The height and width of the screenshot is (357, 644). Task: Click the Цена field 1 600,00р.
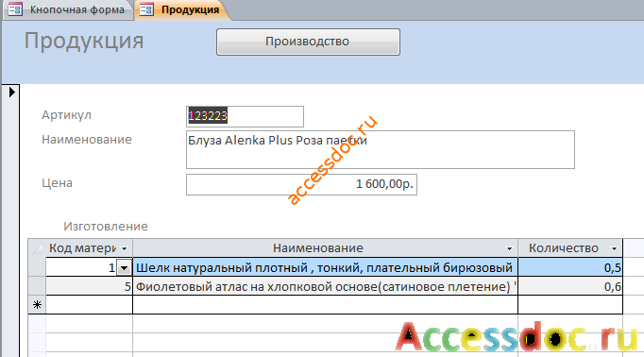click(301, 184)
